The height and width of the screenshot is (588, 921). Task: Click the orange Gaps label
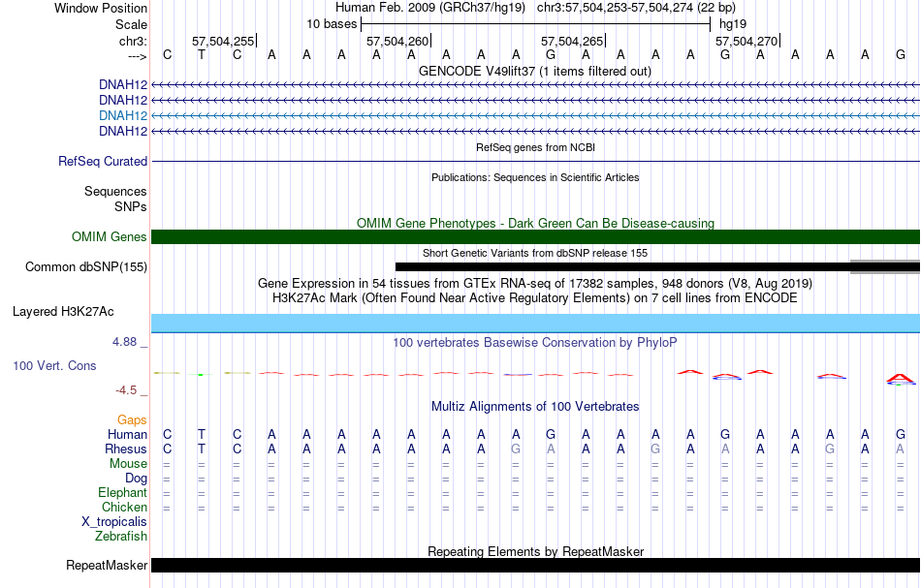[x=132, y=420]
